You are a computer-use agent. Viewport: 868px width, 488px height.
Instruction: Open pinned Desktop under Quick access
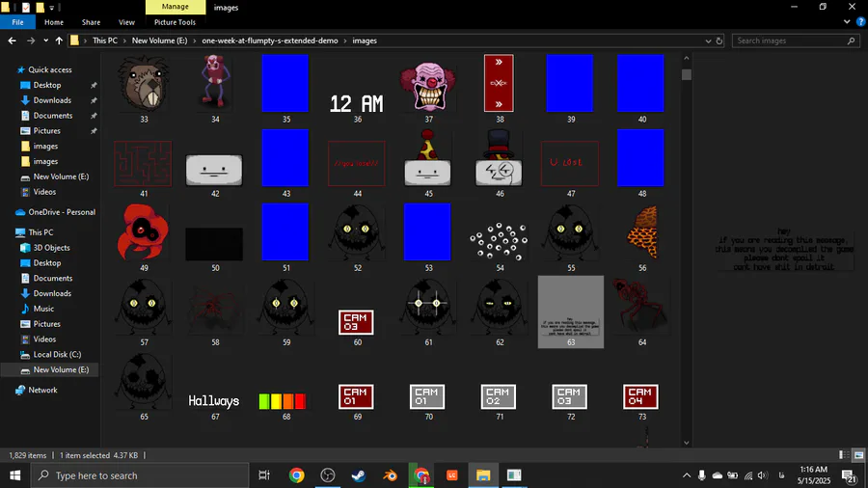pyautogui.click(x=47, y=85)
